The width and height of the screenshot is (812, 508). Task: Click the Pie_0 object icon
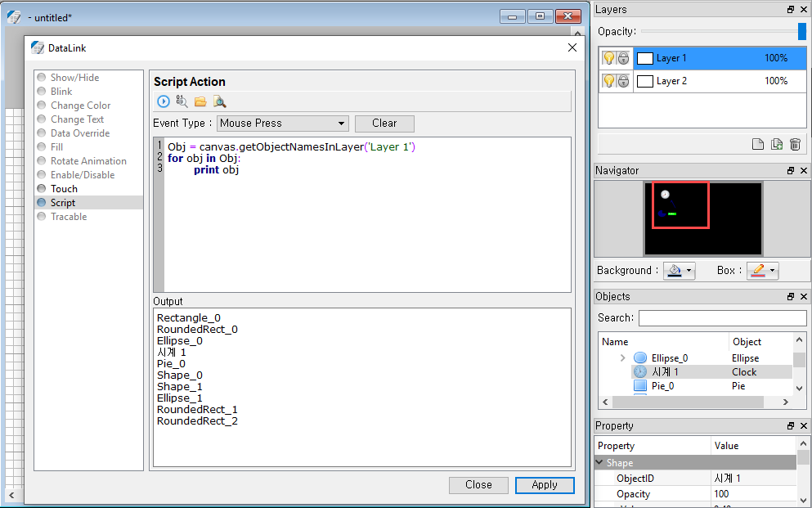coord(640,386)
